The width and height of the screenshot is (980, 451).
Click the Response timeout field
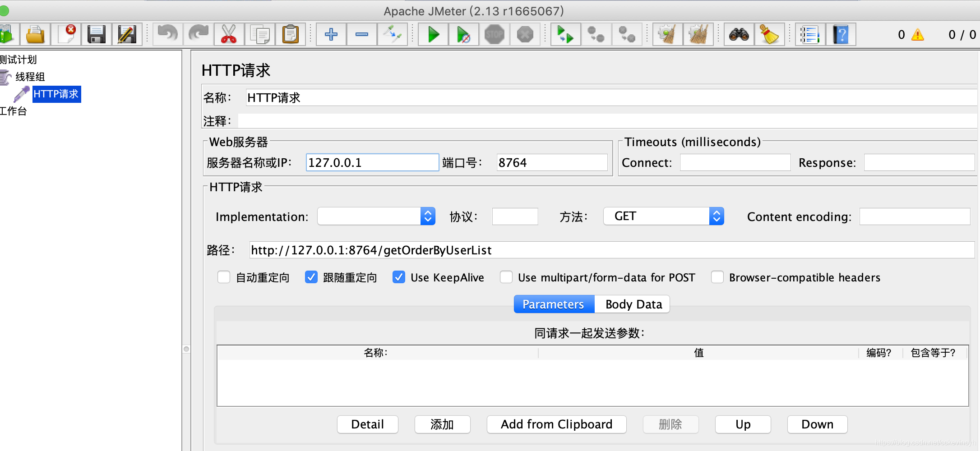(920, 162)
